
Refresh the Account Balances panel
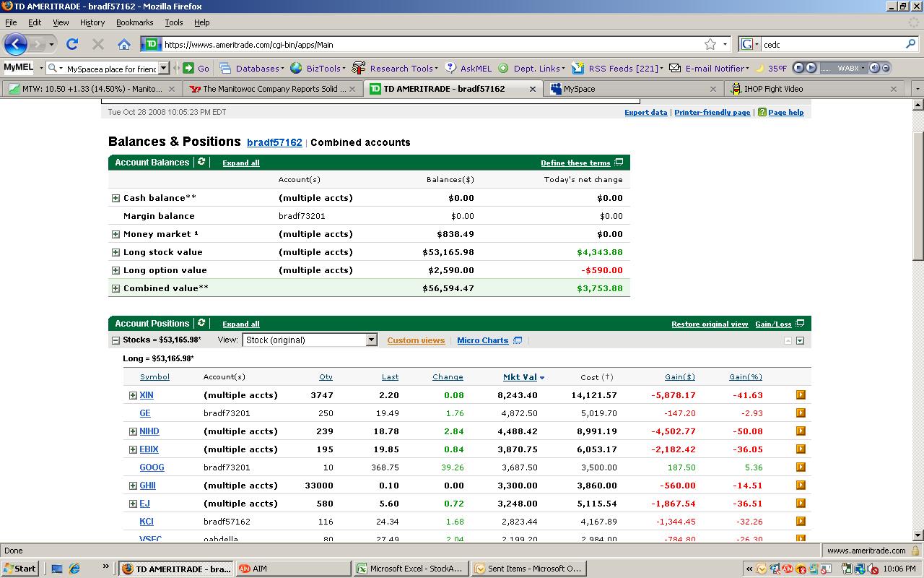[x=201, y=163]
